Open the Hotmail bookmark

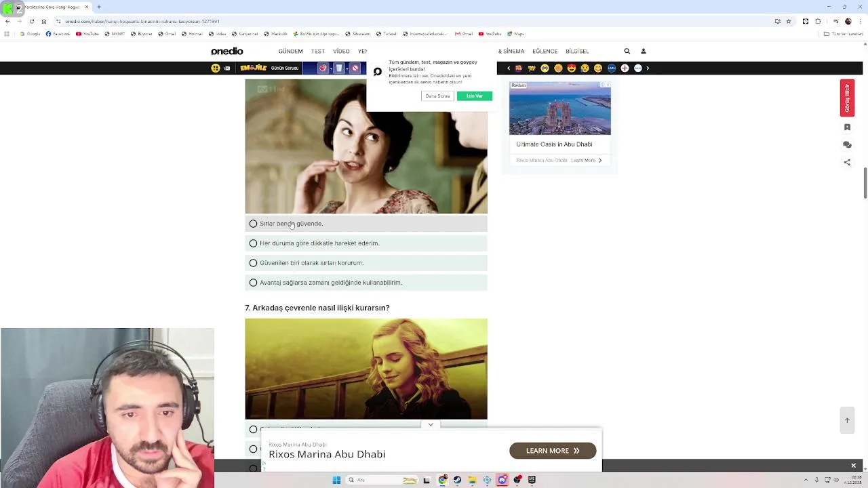[192, 34]
